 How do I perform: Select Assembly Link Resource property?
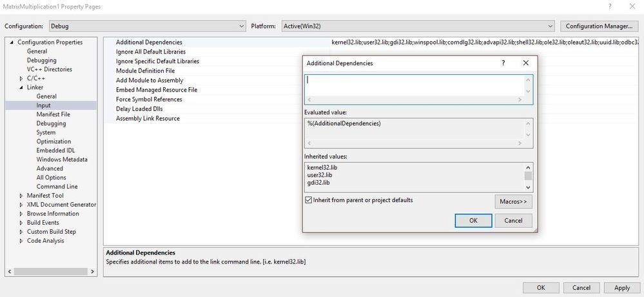pos(148,118)
